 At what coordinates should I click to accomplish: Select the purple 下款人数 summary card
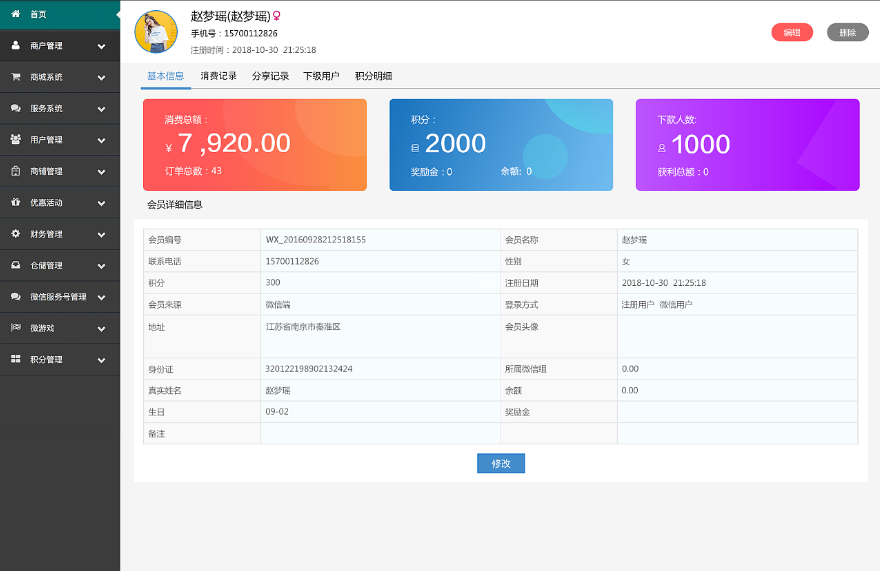[748, 145]
